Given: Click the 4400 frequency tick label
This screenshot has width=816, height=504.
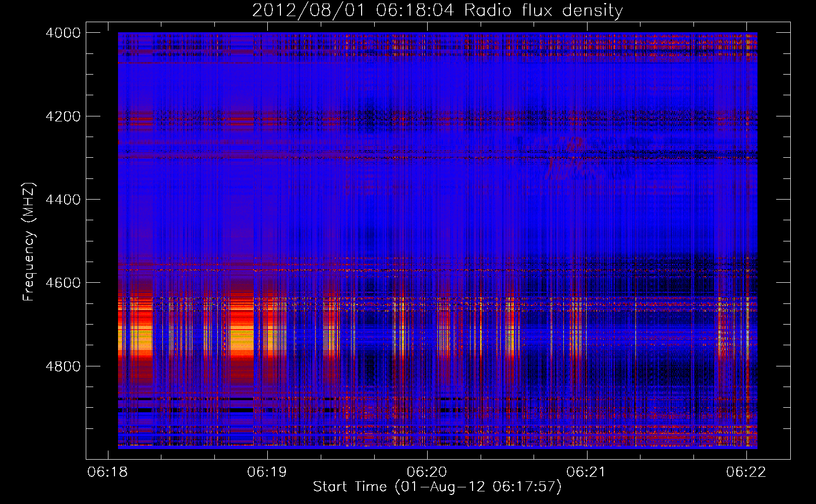Looking at the screenshot, I should pos(63,200).
